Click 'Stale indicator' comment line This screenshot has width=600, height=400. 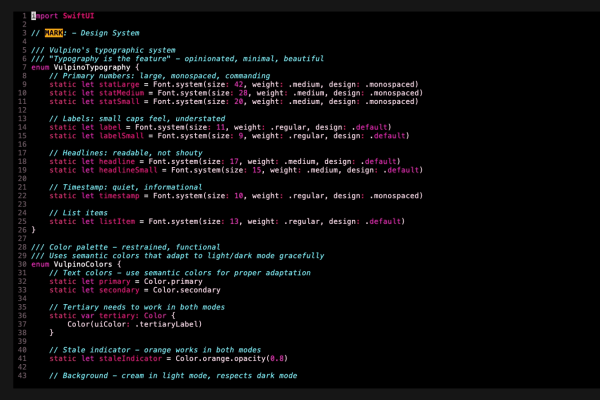pos(155,350)
